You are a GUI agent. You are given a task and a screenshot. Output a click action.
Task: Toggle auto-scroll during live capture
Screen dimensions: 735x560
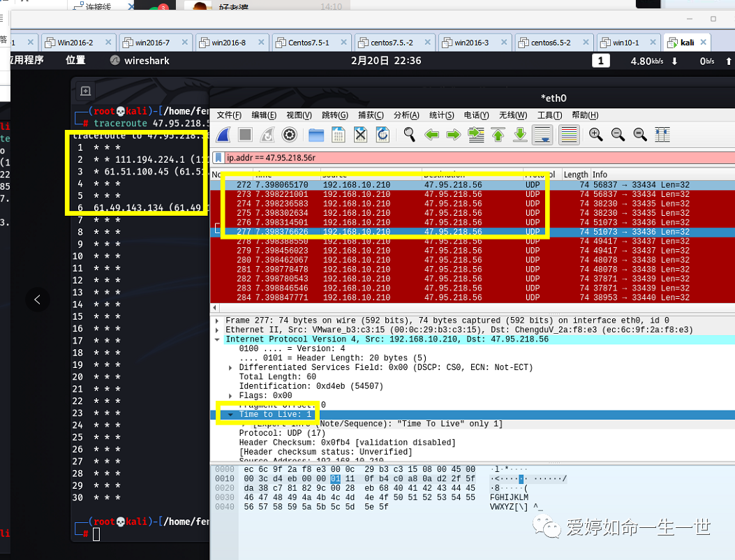[x=542, y=135]
